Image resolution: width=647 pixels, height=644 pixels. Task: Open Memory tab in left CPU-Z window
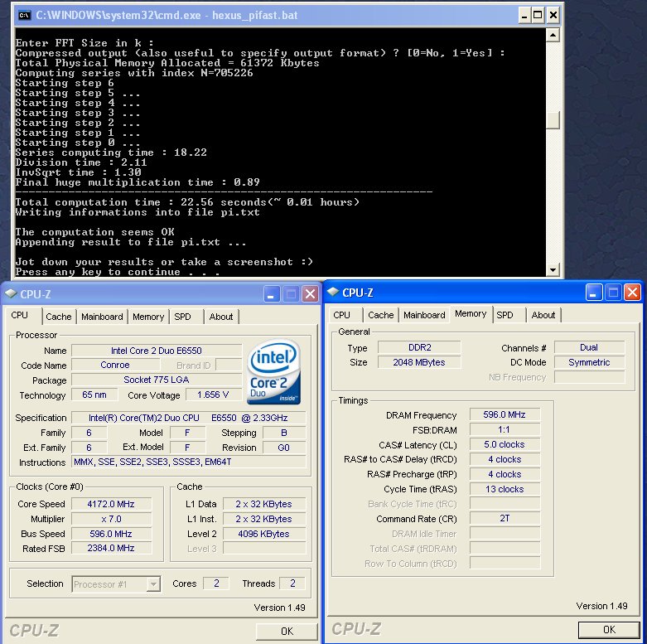click(x=148, y=317)
